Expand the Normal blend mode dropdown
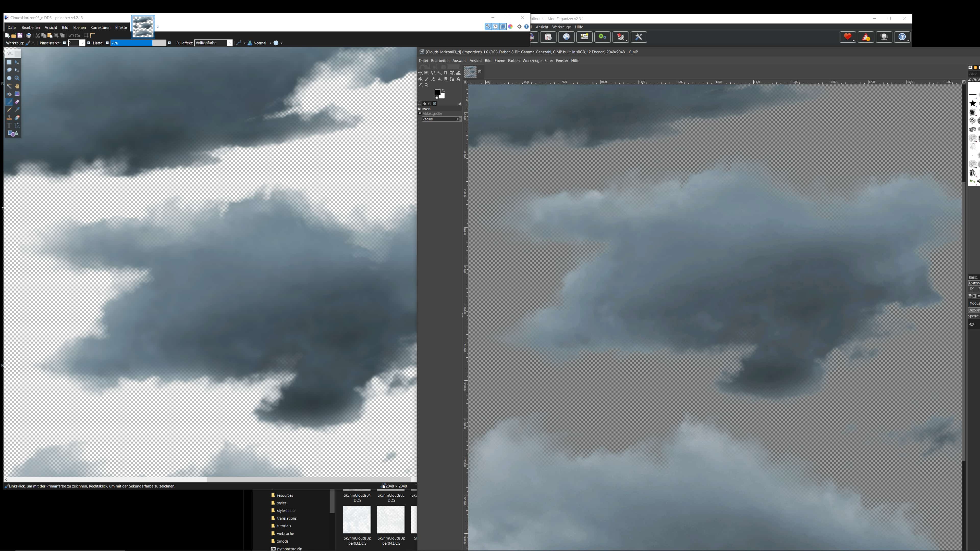 click(x=270, y=43)
